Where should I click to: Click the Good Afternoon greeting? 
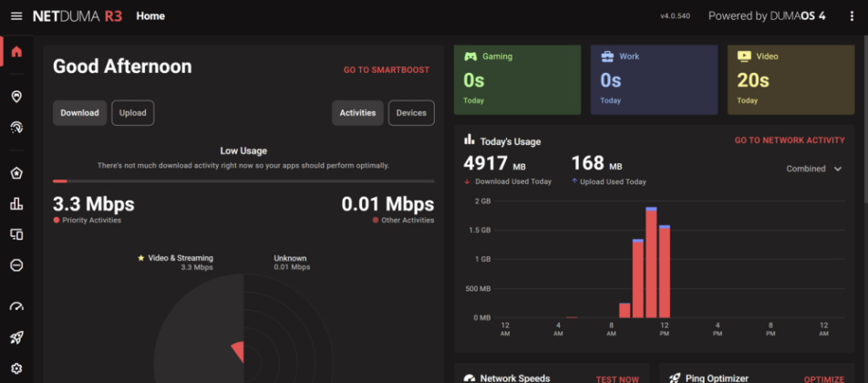point(122,67)
